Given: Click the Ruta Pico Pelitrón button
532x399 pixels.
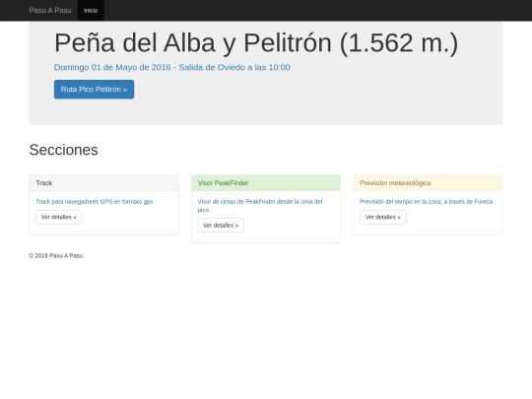Looking at the screenshot, I should pyautogui.click(x=94, y=90).
